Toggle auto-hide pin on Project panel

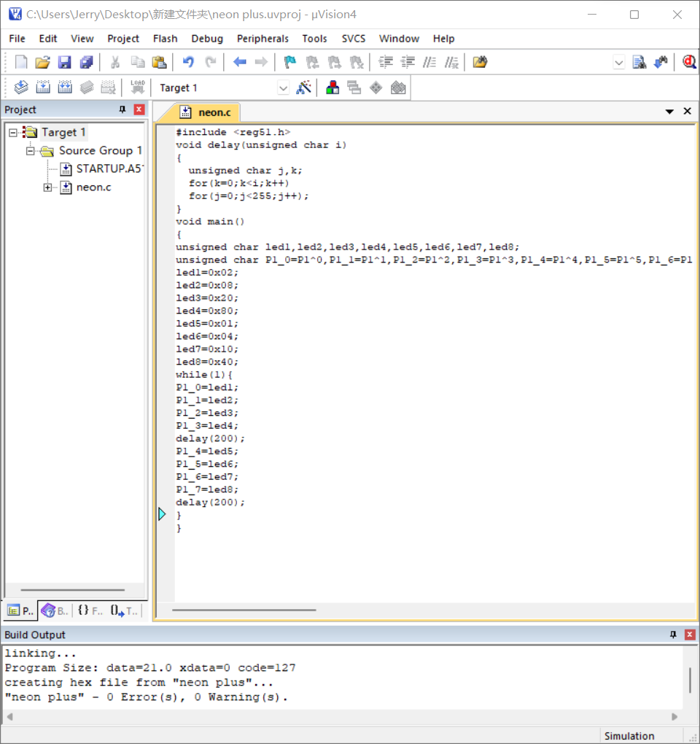(x=122, y=110)
